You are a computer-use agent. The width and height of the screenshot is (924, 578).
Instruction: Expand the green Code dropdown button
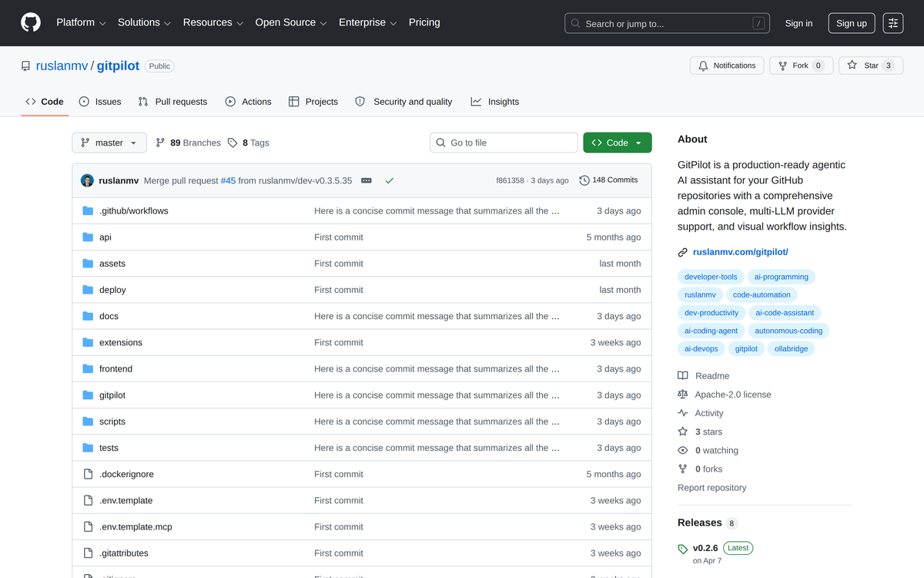coord(618,143)
